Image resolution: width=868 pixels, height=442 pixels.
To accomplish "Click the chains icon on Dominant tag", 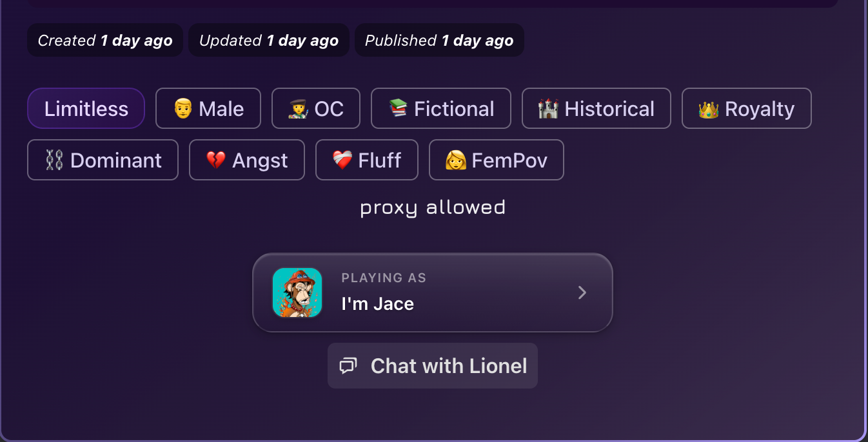I will 54,160.
